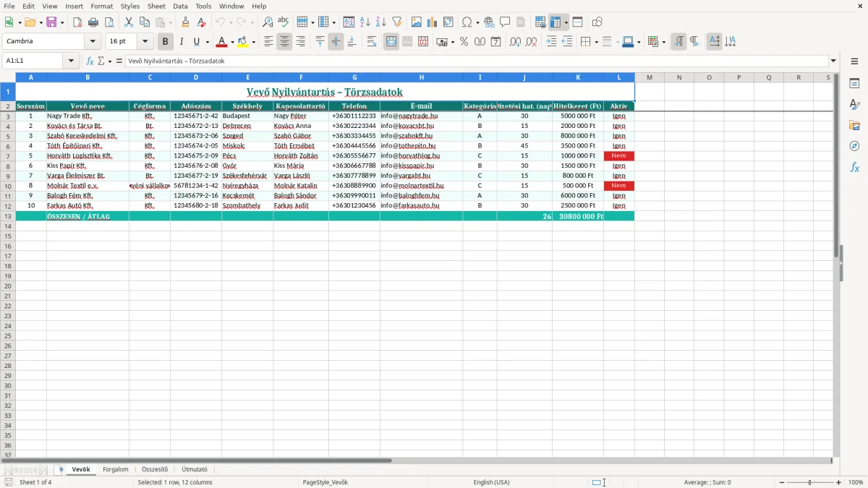The height and width of the screenshot is (488, 868).
Task: Open the sidebar Properties panel icon
Action: [x=854, y=84]
